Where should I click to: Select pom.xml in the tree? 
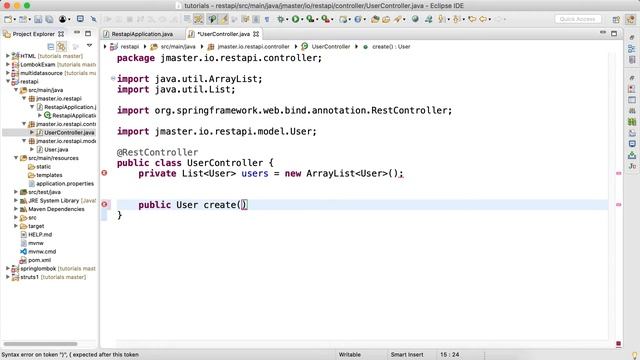pyautogui.click(x=40, y=260)
